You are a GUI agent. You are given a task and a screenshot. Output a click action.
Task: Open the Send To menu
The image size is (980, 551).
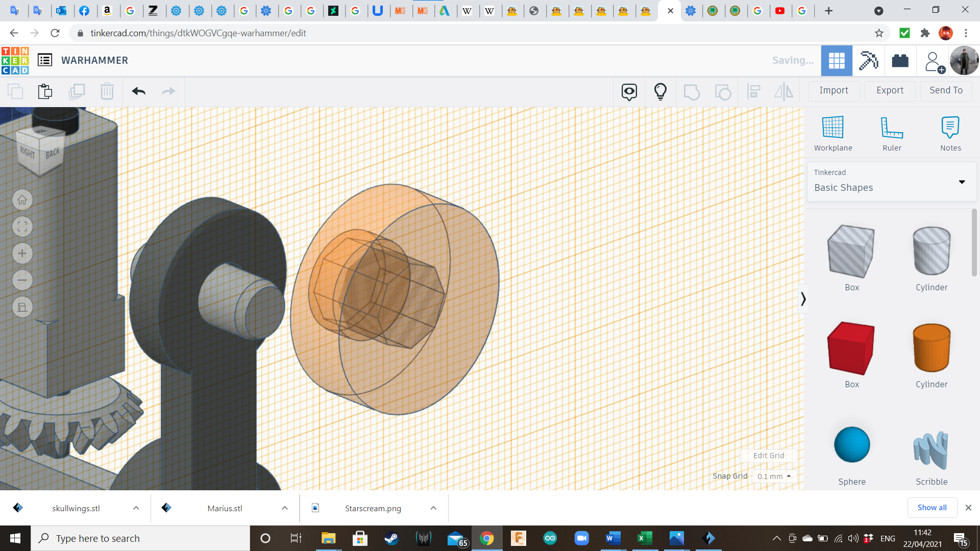click(x=946, y=90)
